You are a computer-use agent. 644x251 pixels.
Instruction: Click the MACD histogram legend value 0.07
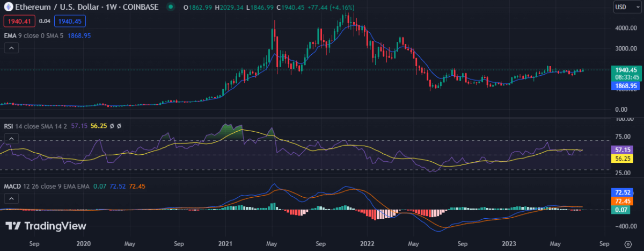click(99, 187)
